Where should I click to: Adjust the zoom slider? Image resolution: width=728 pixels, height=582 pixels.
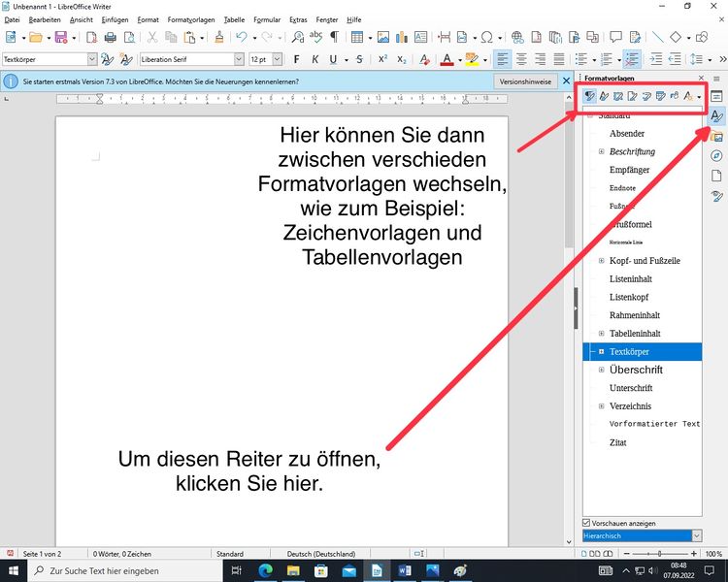pos(659,553)
